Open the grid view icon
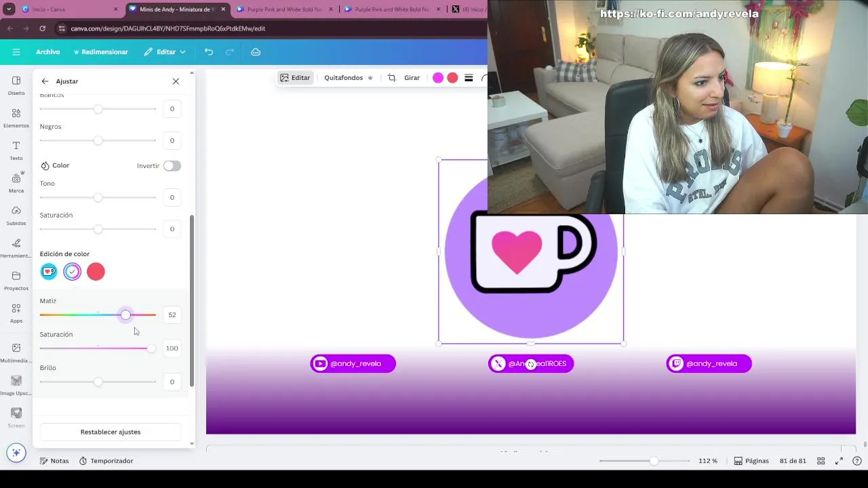 coord(821,461)
